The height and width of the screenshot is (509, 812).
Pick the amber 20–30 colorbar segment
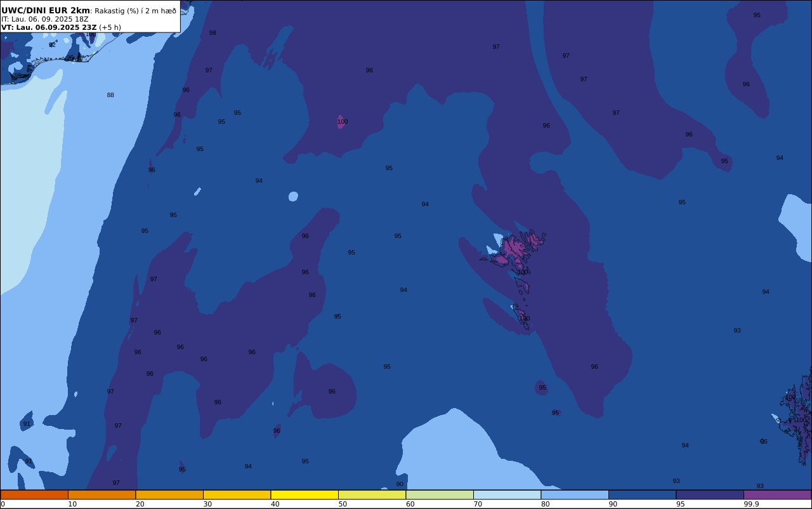169,494
